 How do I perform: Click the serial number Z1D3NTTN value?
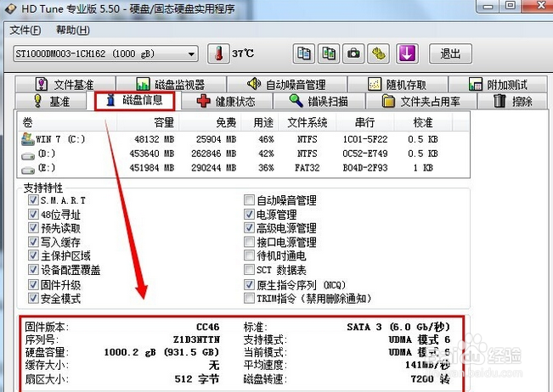tap(196, 339)
